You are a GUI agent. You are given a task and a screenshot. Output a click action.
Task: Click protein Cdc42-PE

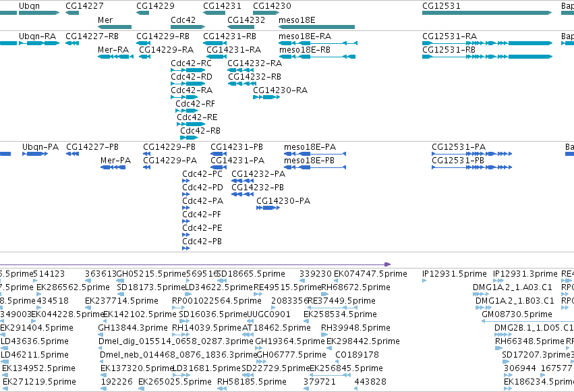[202, 229]
